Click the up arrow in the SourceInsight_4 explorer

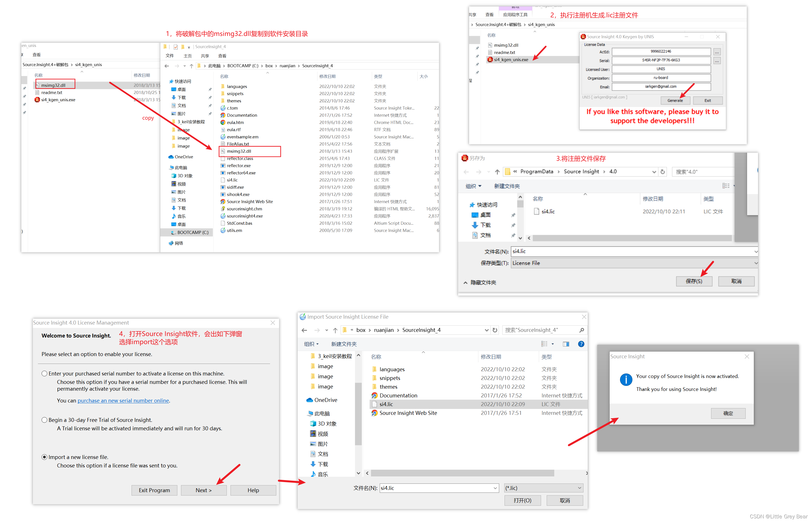click(x=191, y=66)
